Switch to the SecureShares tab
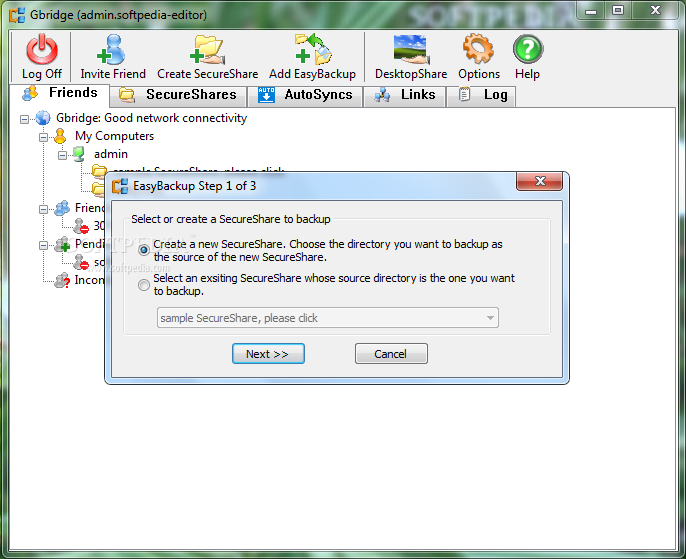Image resolution: width=686 pixels, height=559 pixels. pos(178,95)
